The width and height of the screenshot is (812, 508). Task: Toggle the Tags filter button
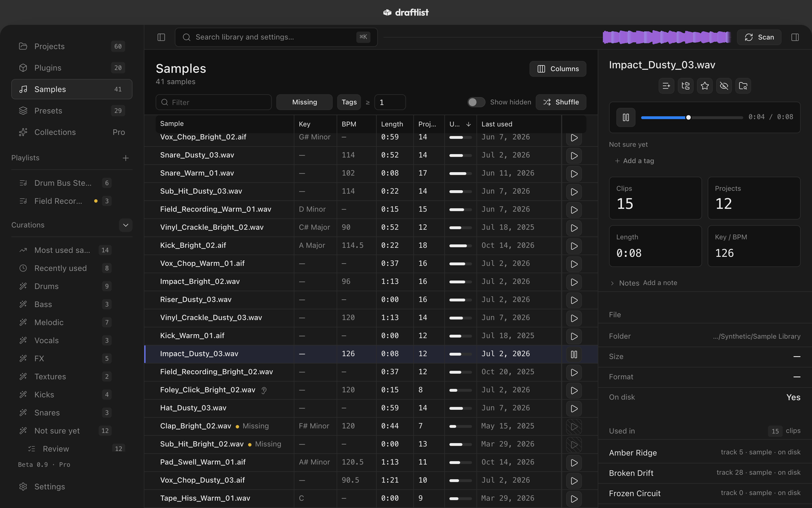click(349, 102)
